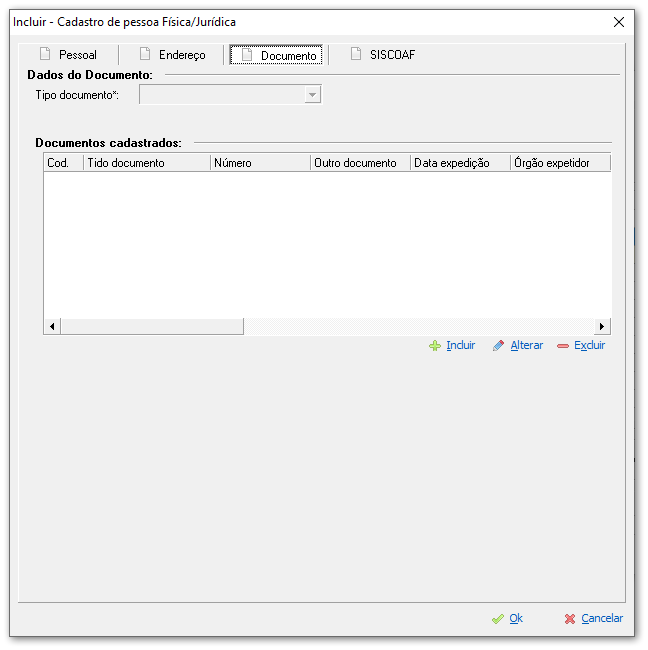The image size is (648, 650).
Task: Click the scroll left arrow of grid
Action: (52, 327)
